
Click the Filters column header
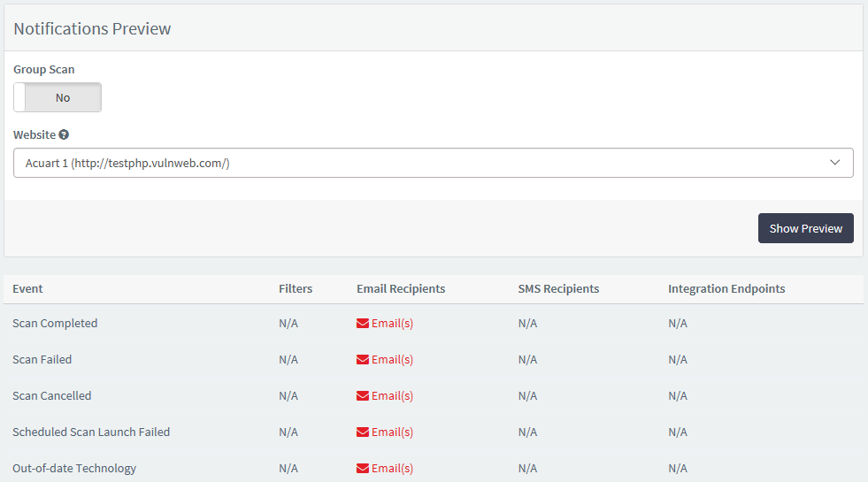(296, 289)
